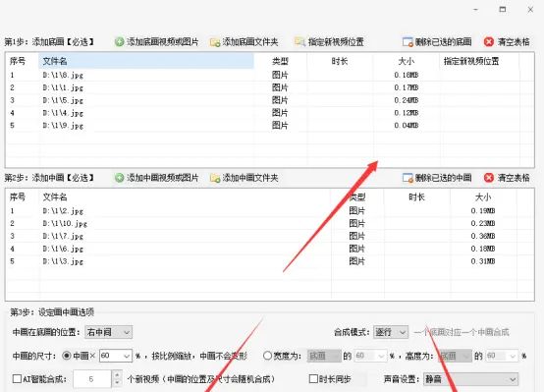Click 删除已选的底画 button
Screen dimensions: 544x392
(437, 42)
